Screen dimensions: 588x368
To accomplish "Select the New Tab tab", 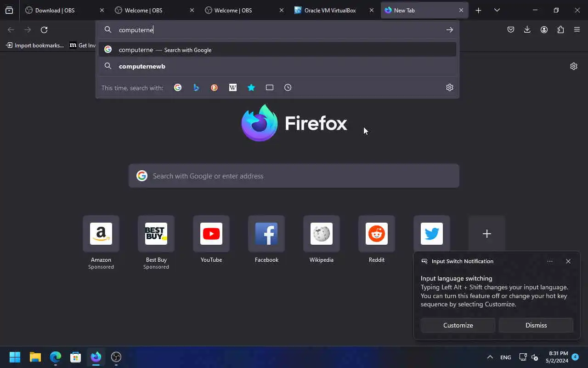I will click(424, 10).
